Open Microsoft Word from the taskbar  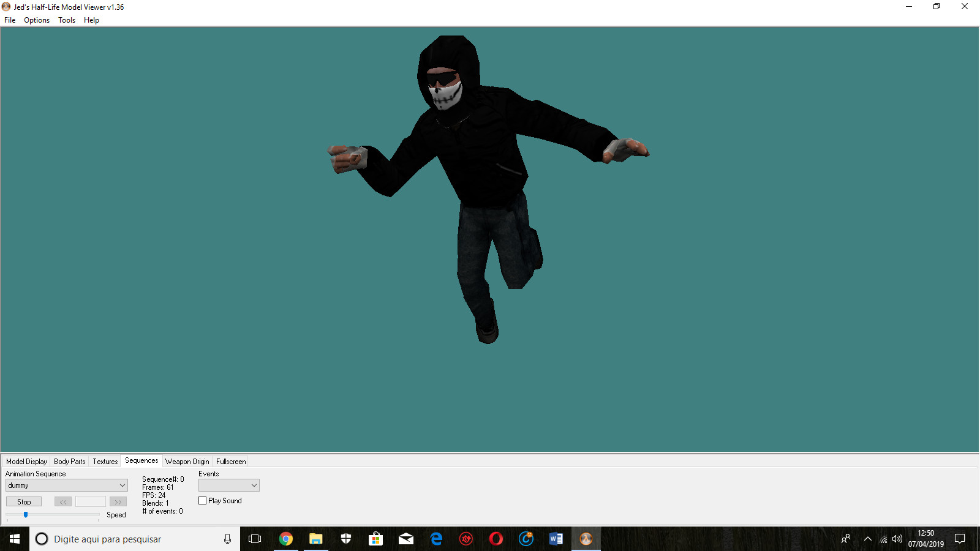coord(556,539)
